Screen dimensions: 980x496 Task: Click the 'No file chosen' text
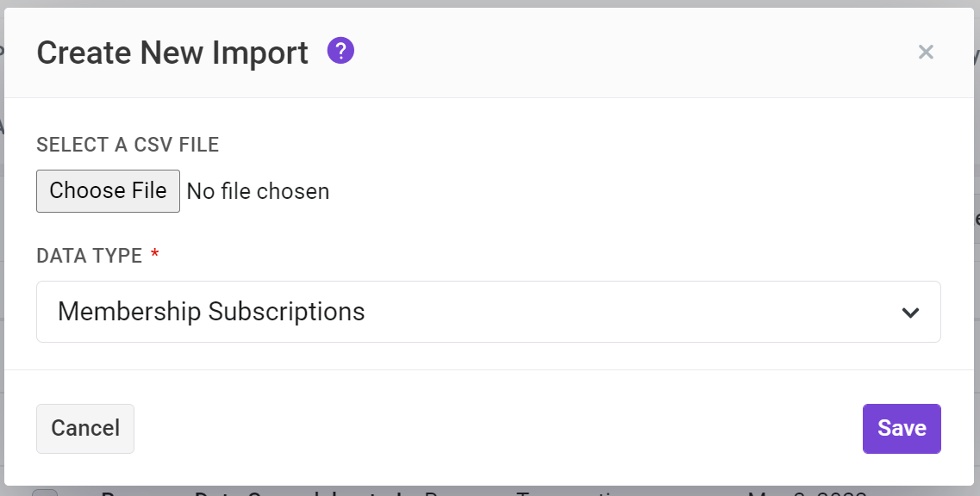pyautogui.click(x=258, y=192)
